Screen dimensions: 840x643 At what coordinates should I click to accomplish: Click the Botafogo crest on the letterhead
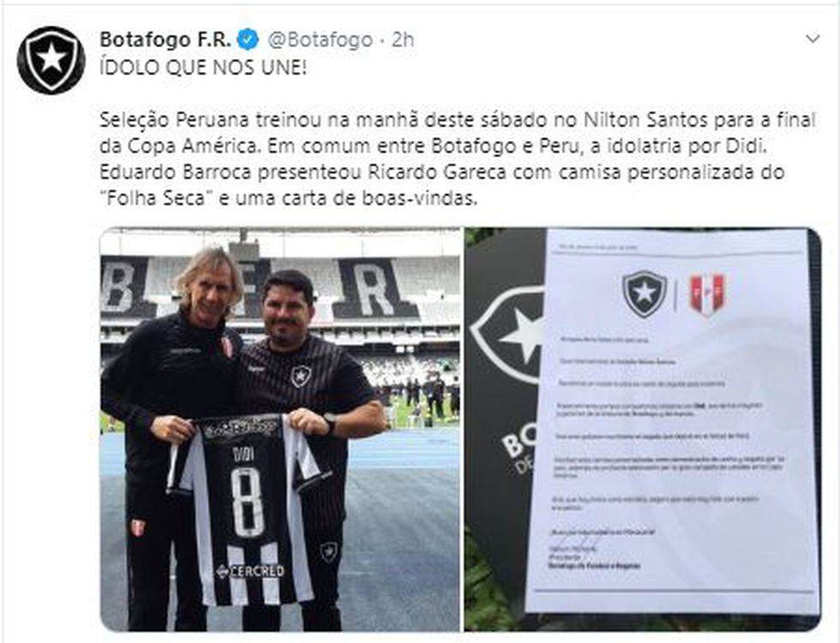[x=645, y=293]
